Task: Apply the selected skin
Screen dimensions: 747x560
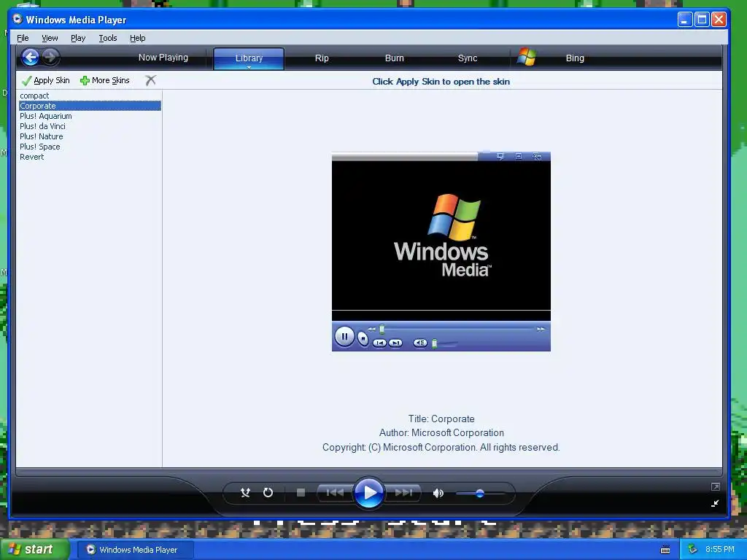Action: [x=46, y=80]
